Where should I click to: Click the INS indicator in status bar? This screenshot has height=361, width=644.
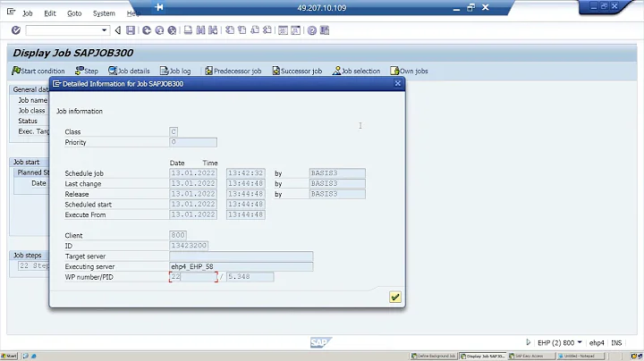coord(616,342)
